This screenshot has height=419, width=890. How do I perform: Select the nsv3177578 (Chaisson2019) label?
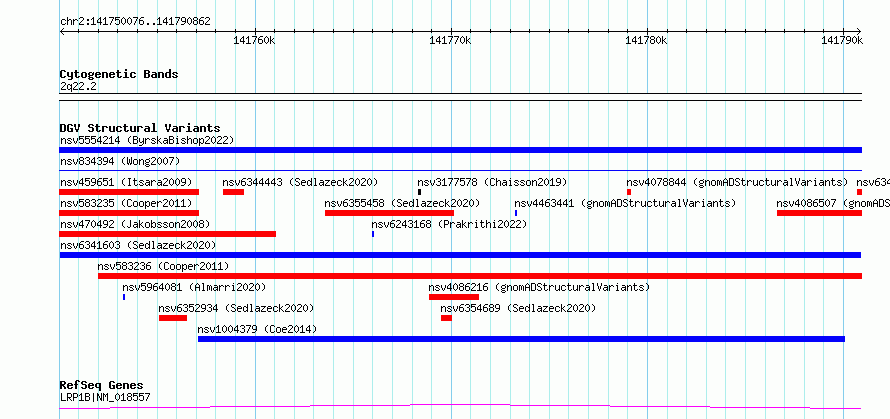(492, 182)
